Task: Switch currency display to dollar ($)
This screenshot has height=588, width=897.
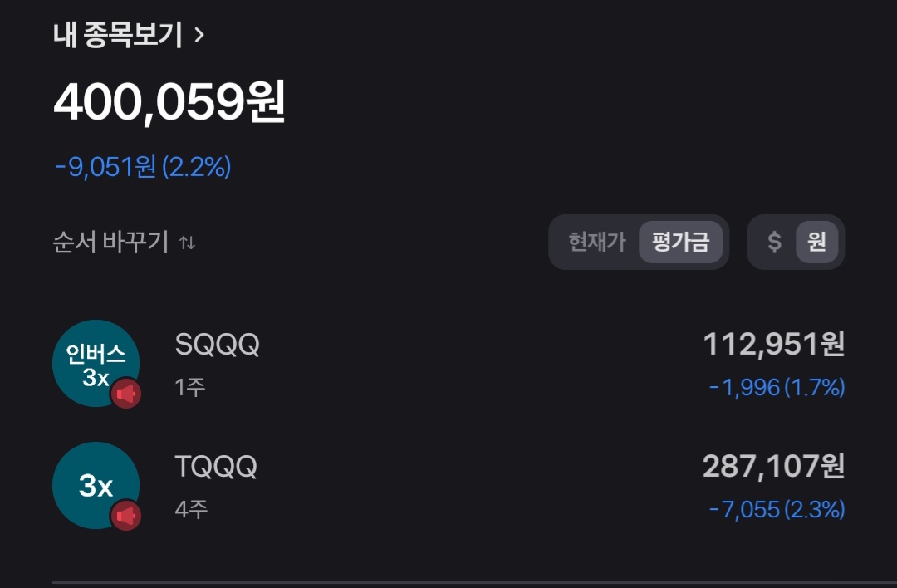Action: pos(774,243)
